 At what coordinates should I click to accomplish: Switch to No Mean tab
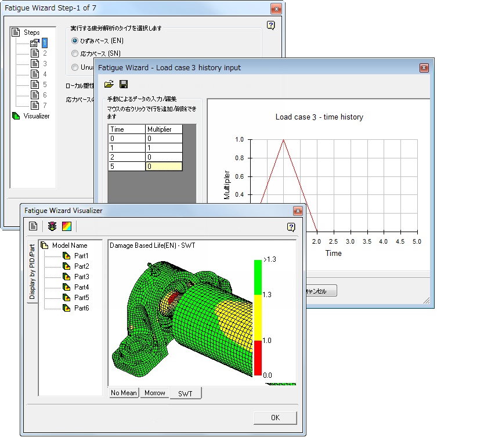coord(124,393)
